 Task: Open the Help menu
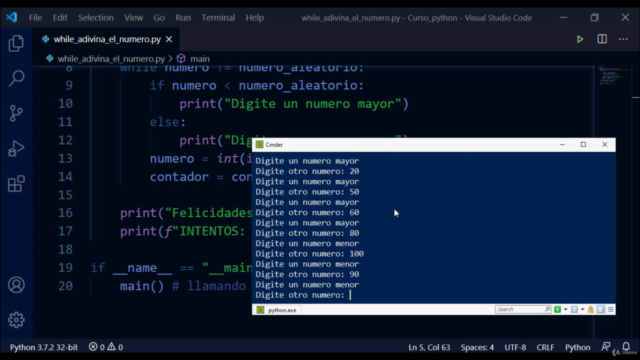pos(255,18)
